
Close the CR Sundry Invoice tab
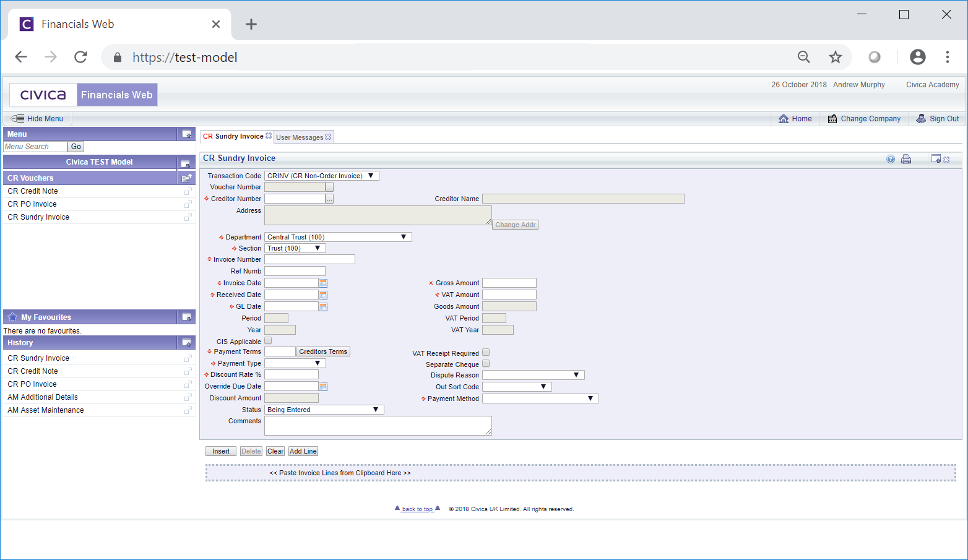(269, 136)
